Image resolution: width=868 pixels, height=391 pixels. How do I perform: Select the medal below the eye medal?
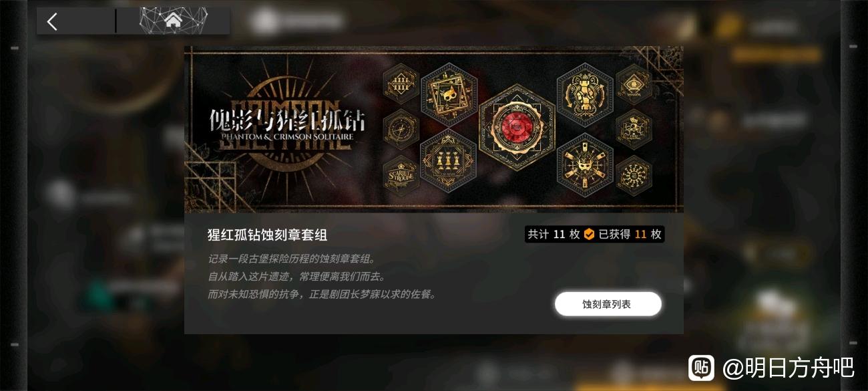(x=633, y=130)
